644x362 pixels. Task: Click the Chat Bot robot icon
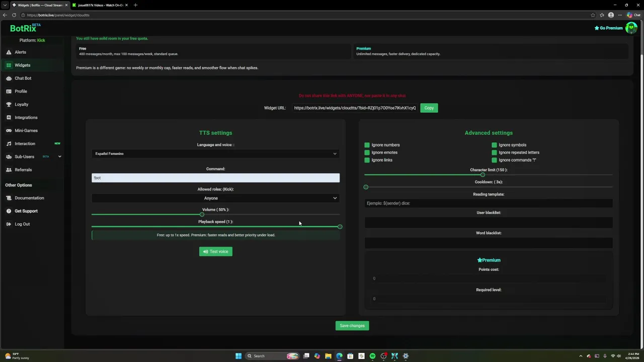(x=9, y=78)
